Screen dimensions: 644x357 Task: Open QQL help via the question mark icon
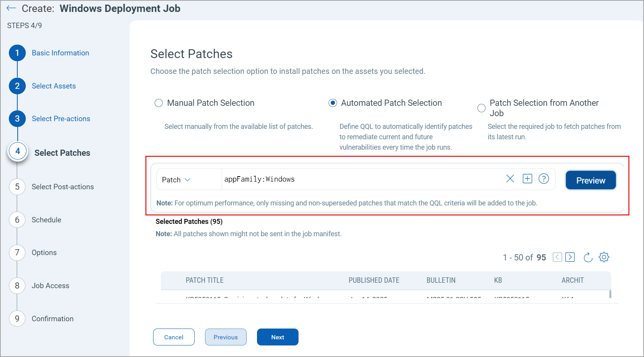point(544,178)
